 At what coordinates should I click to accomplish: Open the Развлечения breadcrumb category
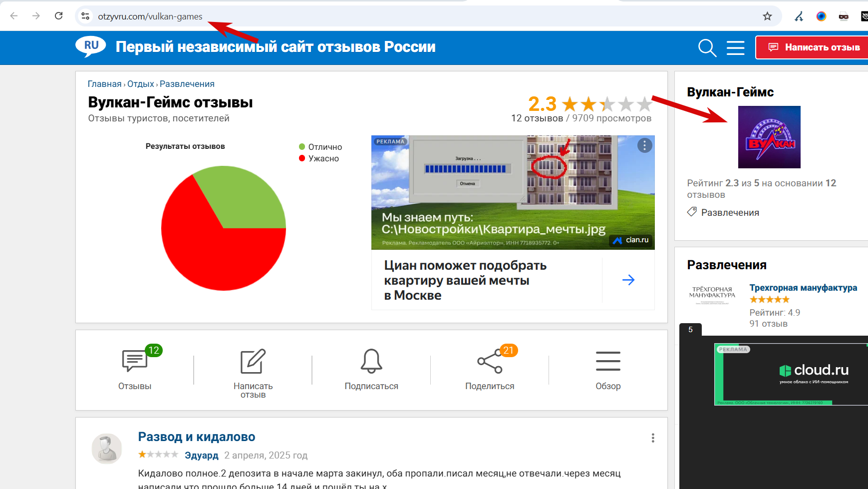pyautogui.click(x=187, y=84)
